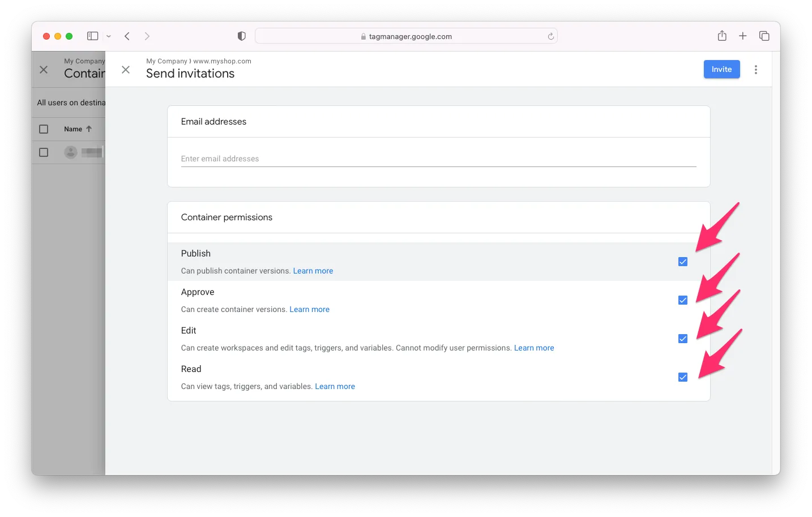
Task: Open a new tab with plus icon
Action: tap(743, 36)
